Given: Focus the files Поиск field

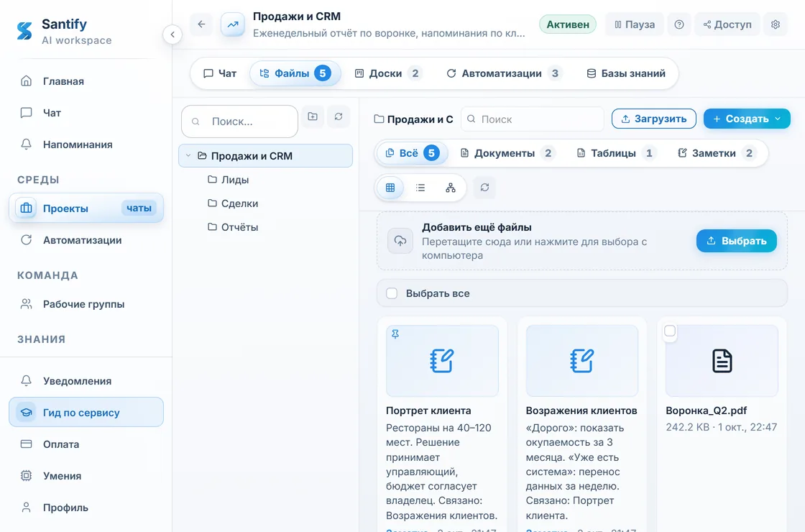Looking at the screenshot, I should coord(533,119).
